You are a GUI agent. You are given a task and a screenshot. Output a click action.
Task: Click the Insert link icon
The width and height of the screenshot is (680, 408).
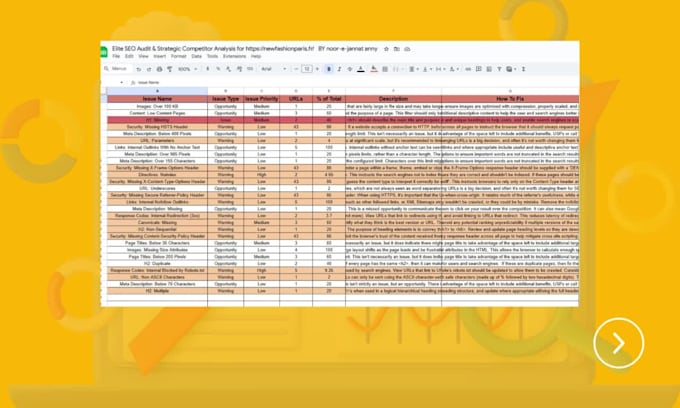click(468, 69)
